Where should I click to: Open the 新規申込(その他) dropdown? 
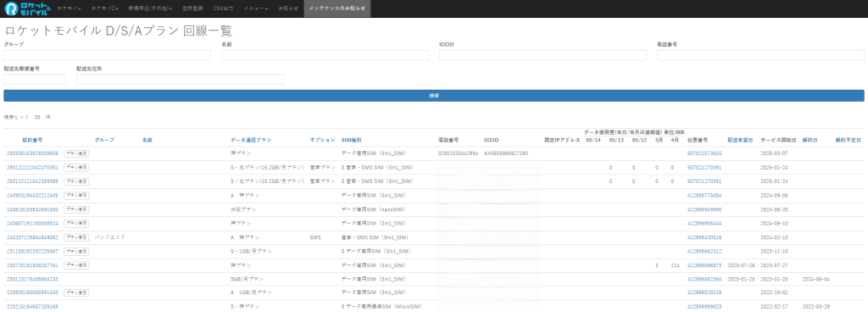[x=149, y=8]
